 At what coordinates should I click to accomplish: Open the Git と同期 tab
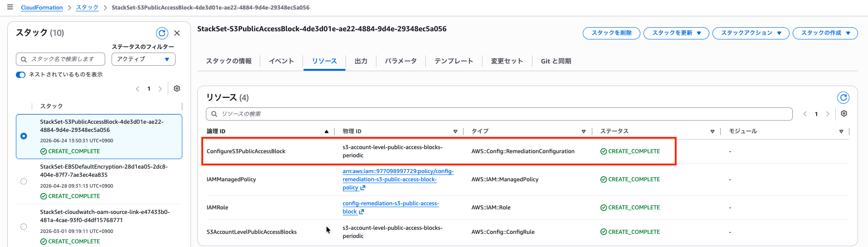(x=556, y=61)
